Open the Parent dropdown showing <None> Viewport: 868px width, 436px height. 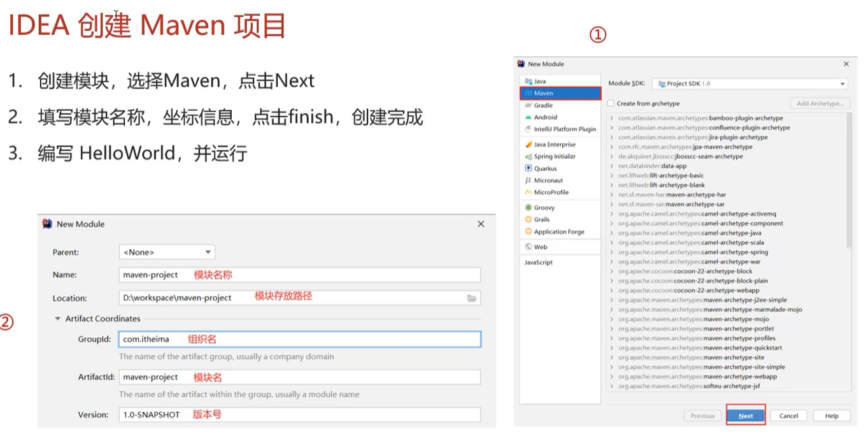[x=167, y=252]
